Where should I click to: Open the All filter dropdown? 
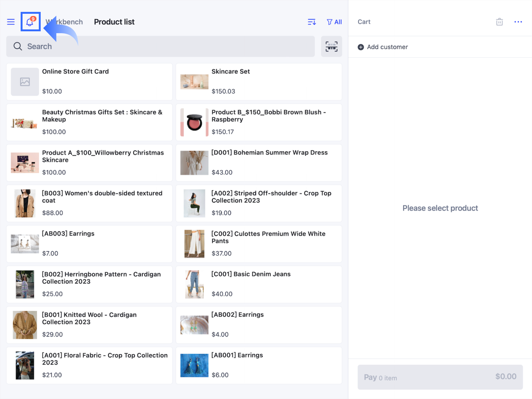[334, 22]
